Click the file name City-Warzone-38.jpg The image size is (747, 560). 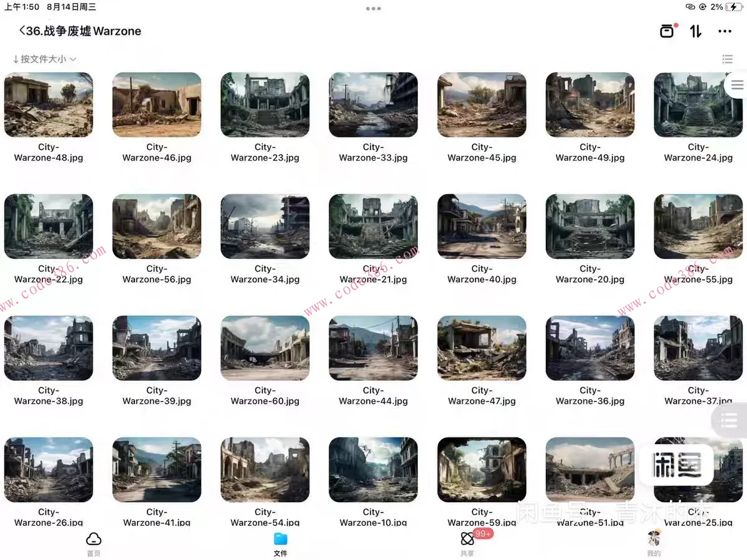(x=49, y=396)
